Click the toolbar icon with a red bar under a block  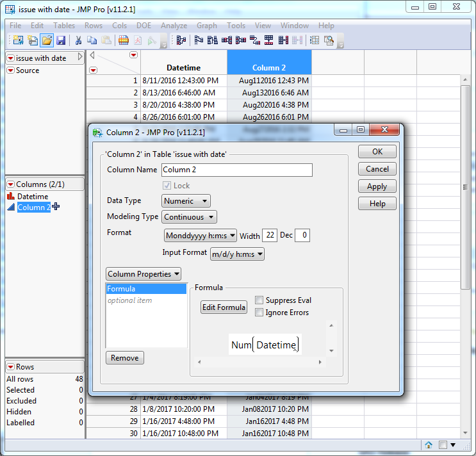pos(268,40)
